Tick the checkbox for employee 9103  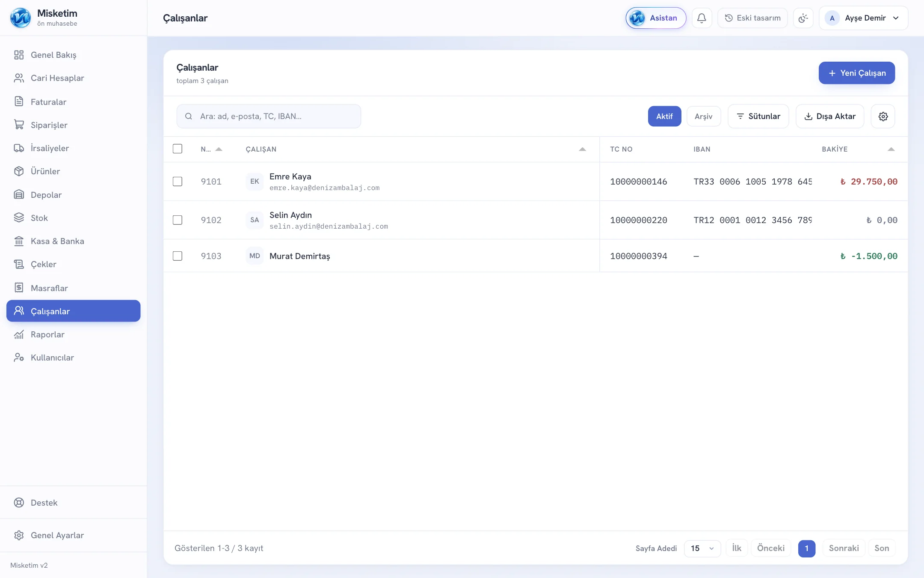[x=178, y=256]
